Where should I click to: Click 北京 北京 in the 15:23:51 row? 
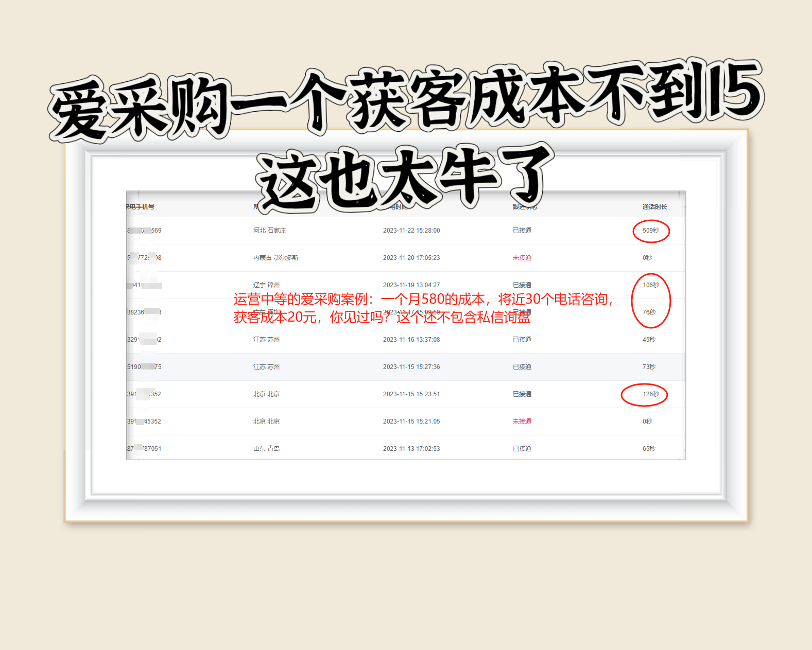(x=266, y=394)
